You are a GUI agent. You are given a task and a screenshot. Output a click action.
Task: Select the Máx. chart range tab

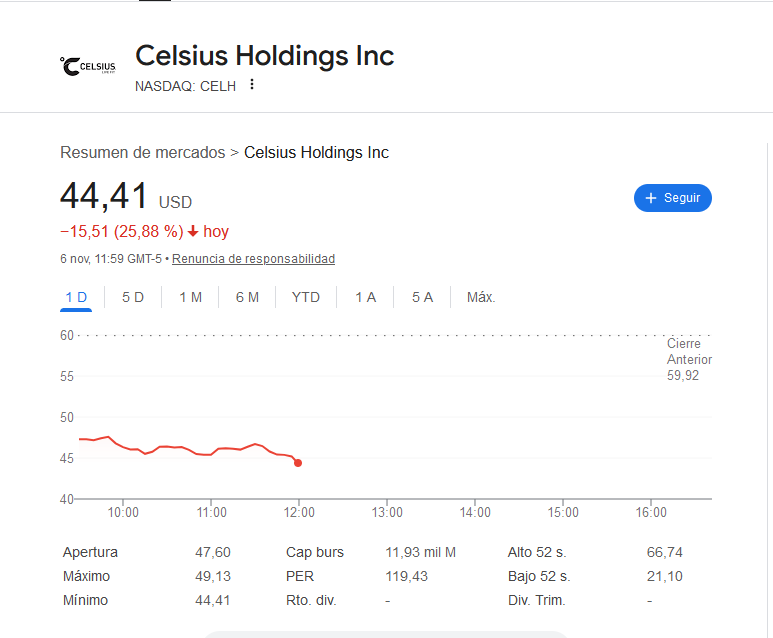(481, 297)
